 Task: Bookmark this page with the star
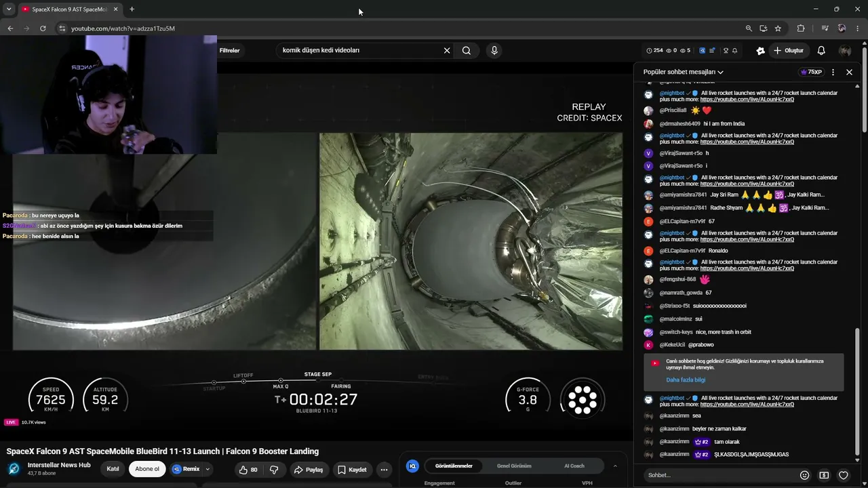click(778, 28)
